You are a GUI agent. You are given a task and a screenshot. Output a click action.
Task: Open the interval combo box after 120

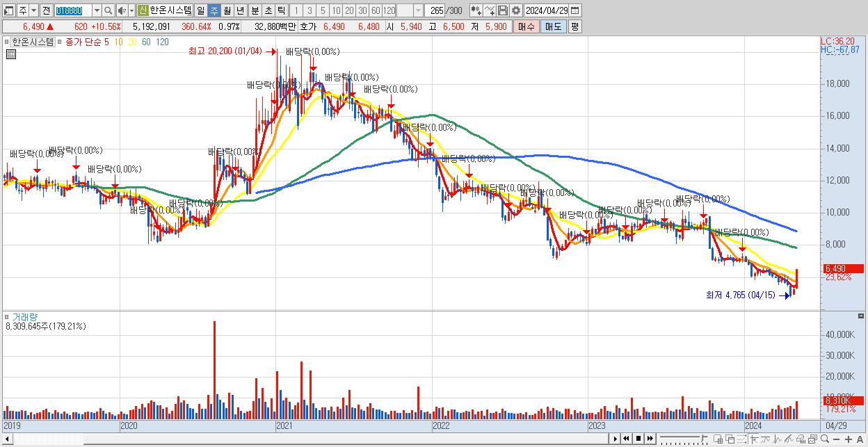(x=410, y=10)
